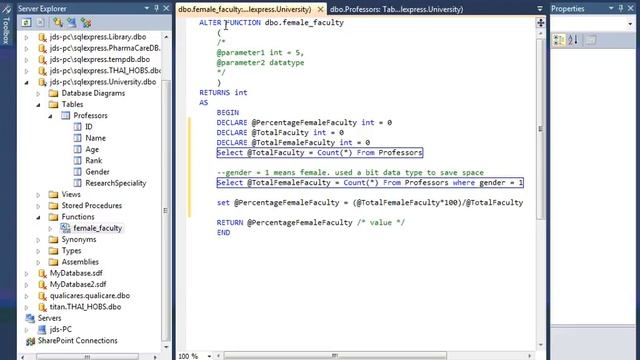Click the MyDatabase2.sdf database icon
Screen dimensions: 640x360
[x=42, y=284]
